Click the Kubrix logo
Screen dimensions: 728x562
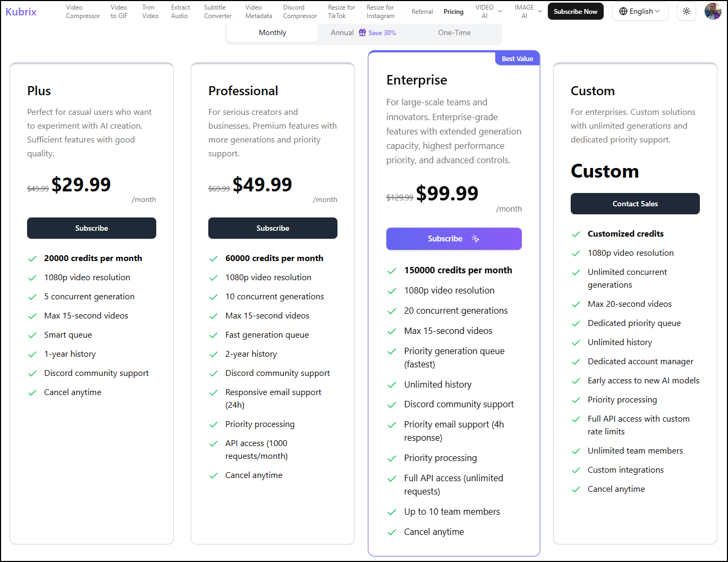(x=21, y=12)
